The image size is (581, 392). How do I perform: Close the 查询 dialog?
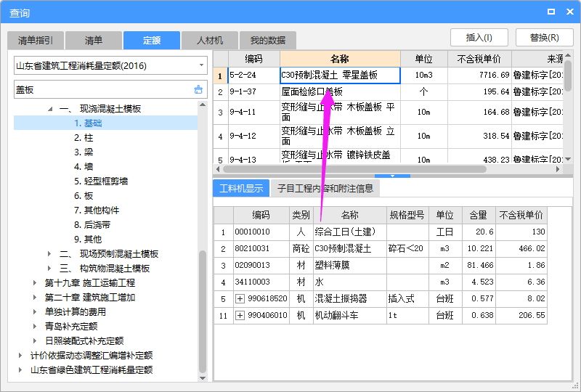pyautogui.click(x=570, y=12)
